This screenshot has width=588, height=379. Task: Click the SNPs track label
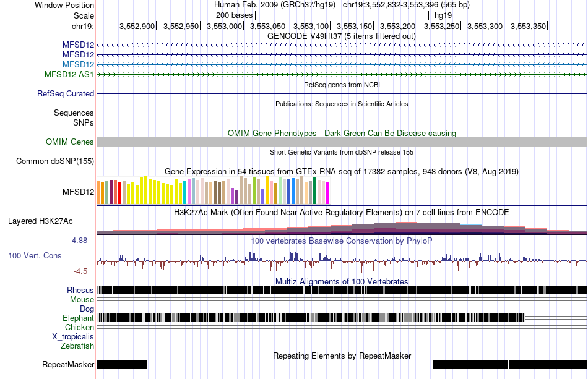(84, 122)
